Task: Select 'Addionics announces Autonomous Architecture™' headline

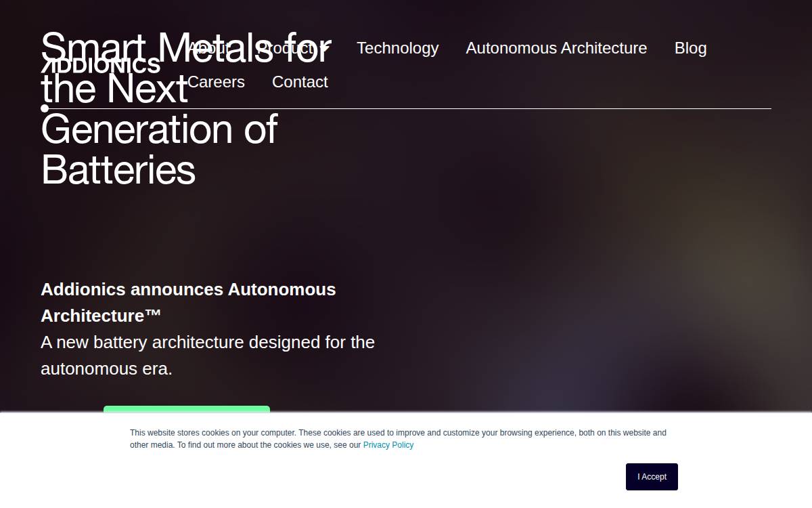Action: [x=188, y=302]
